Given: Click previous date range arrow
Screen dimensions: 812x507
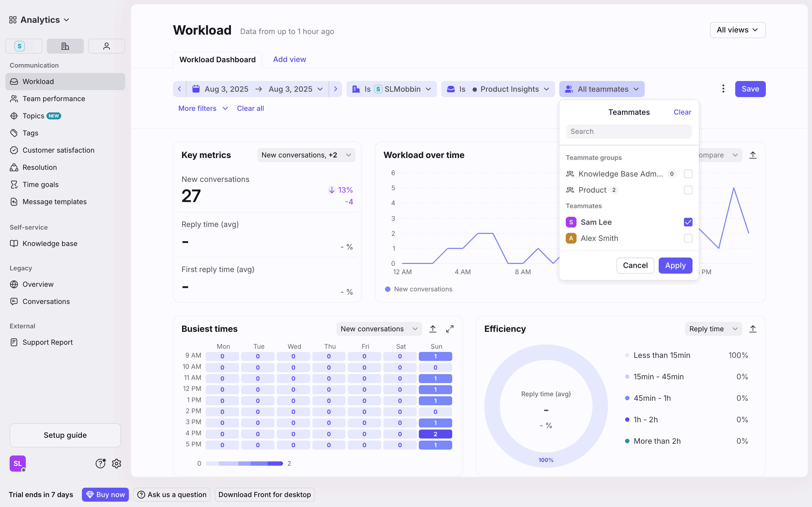Looking at the screenshot, I should point(180,89).
